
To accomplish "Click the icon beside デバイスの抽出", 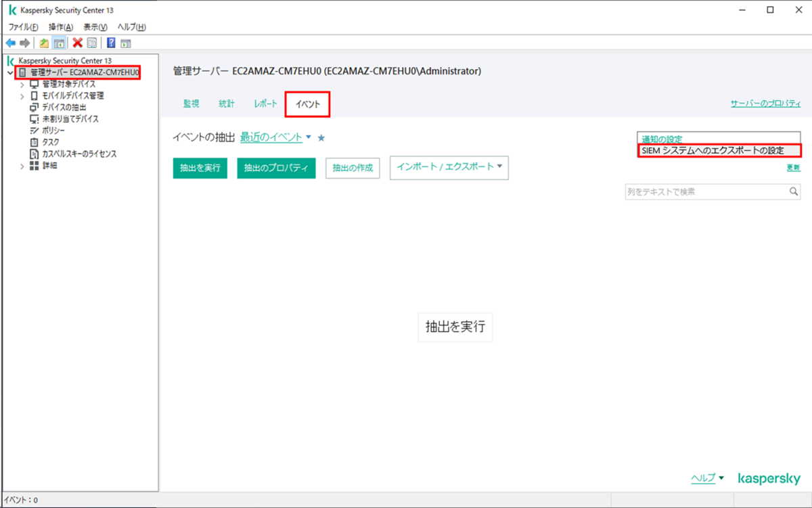I will [x=35, y=107].
